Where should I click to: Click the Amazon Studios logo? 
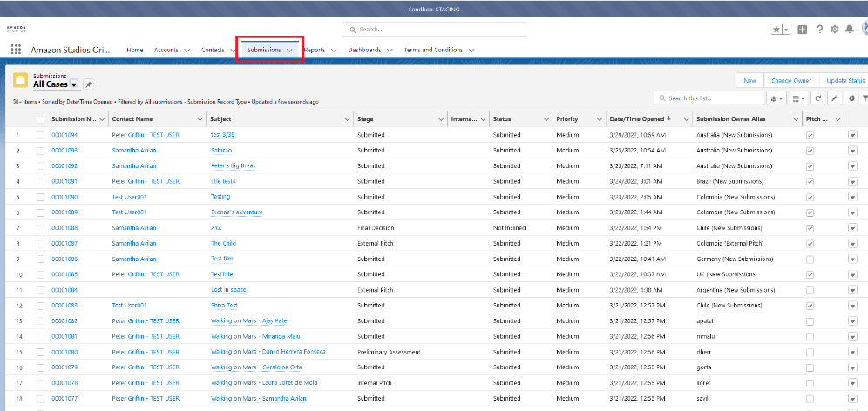coord(16,29)
